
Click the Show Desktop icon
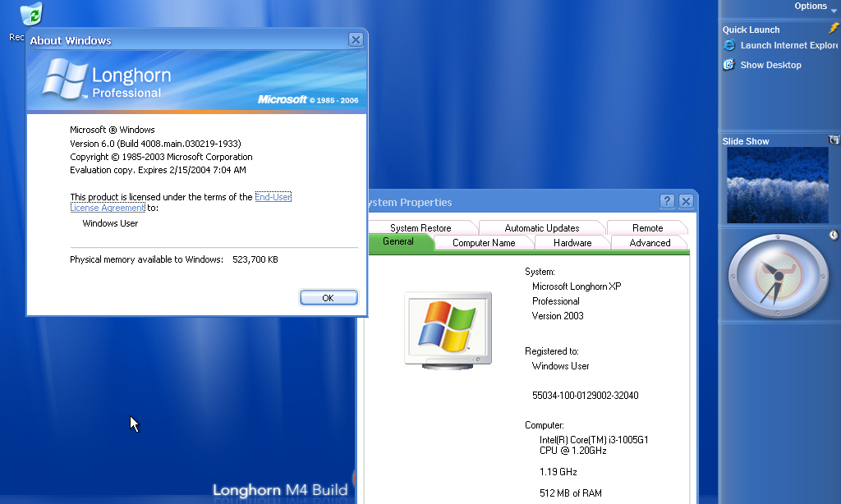(x=728, y=65)
